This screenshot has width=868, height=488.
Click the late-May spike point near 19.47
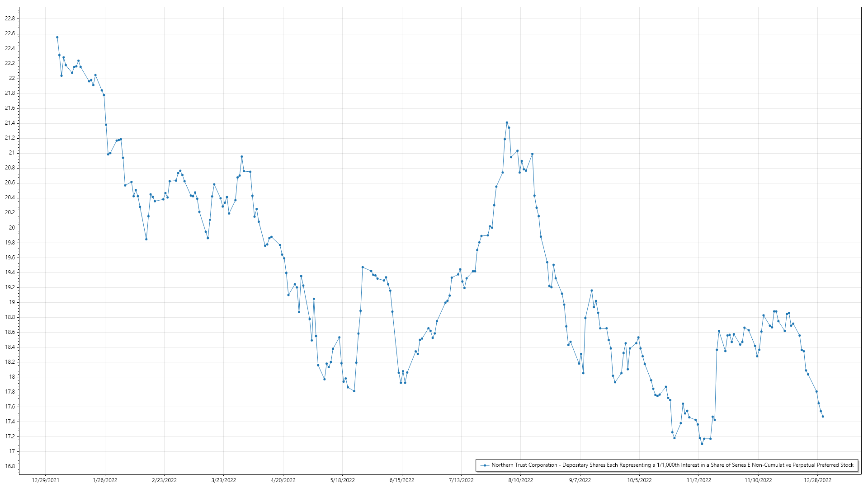pos(363,267)
